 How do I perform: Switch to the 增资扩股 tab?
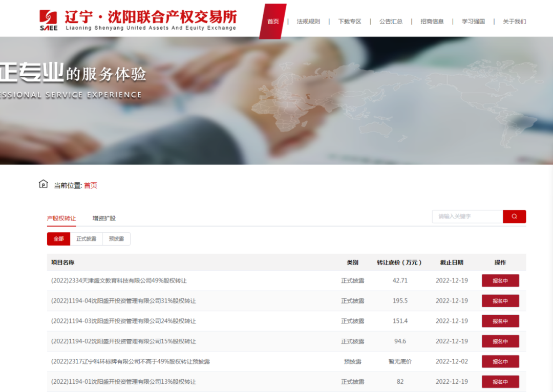104,218
